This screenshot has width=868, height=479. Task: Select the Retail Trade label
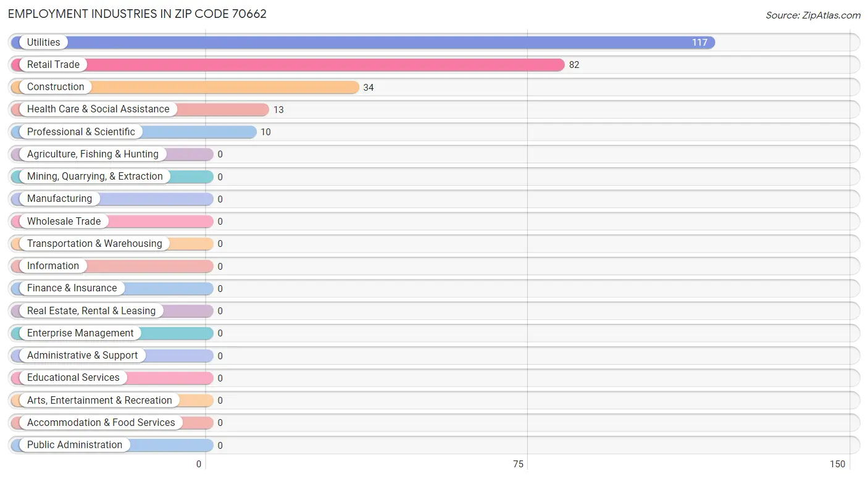pos(53,64)
